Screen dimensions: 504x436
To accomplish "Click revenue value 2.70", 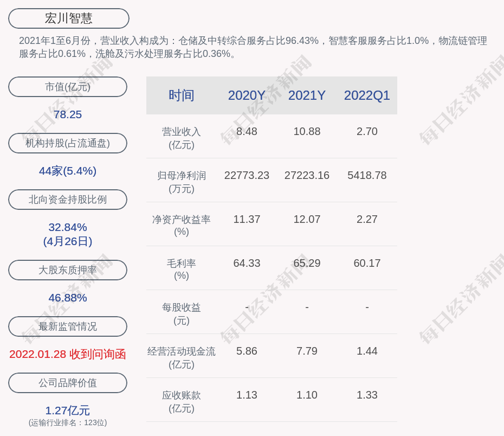I will (x=367, y=131).
